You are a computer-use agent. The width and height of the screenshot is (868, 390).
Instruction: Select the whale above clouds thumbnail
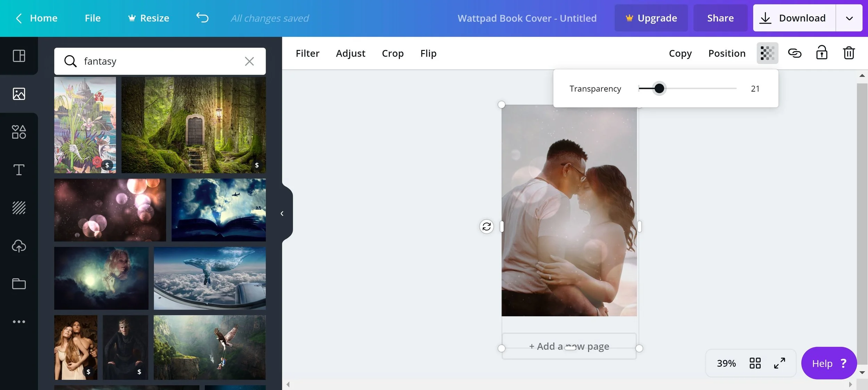point(210,278)
